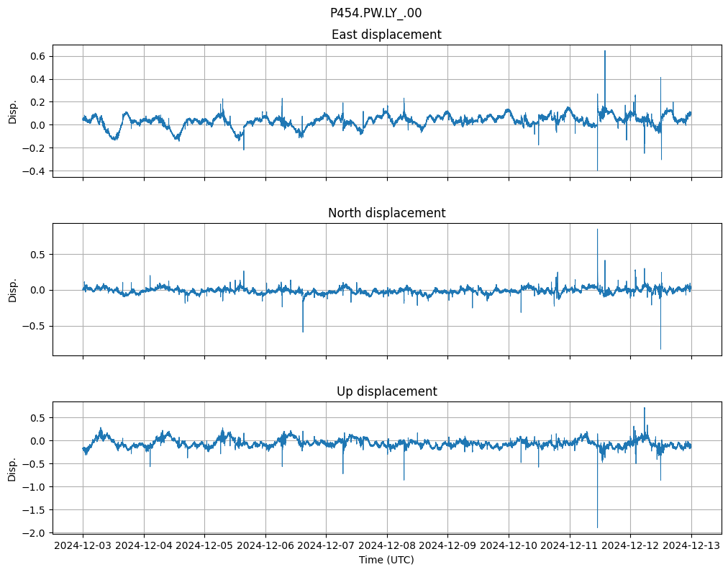Click the Up displacement plot title

pyautogui.click(x=386, y=391)
